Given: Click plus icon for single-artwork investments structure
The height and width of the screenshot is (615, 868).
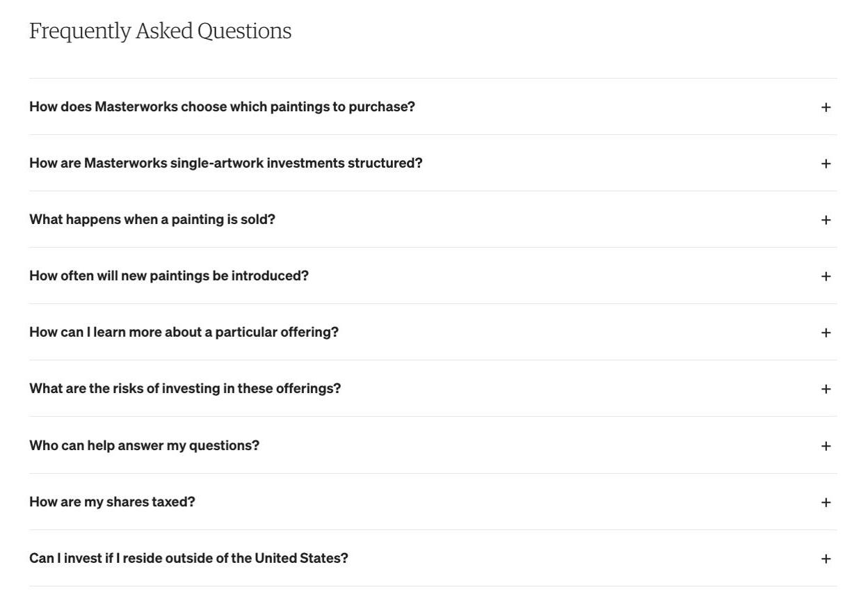Looking at the screenshot, I should [826, 163].
